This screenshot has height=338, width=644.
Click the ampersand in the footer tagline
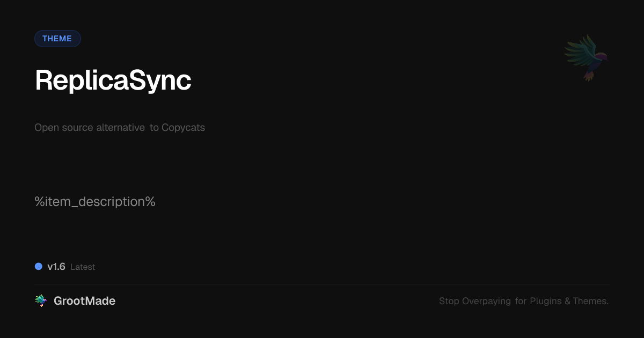point(567,301)
